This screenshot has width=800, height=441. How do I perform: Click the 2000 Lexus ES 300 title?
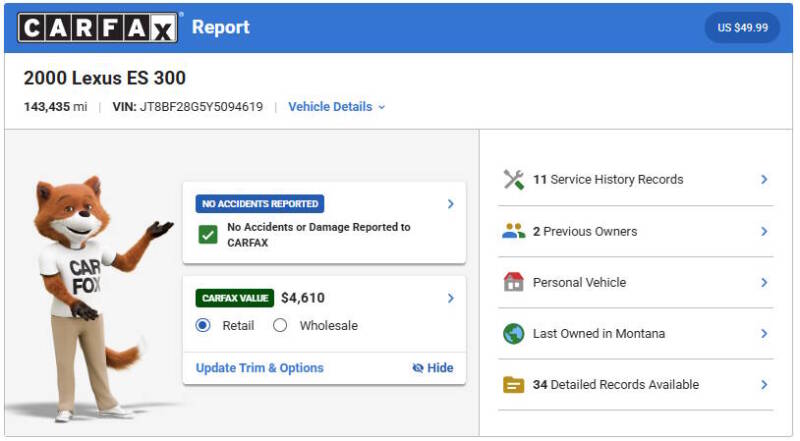click(x=105, y=78)
